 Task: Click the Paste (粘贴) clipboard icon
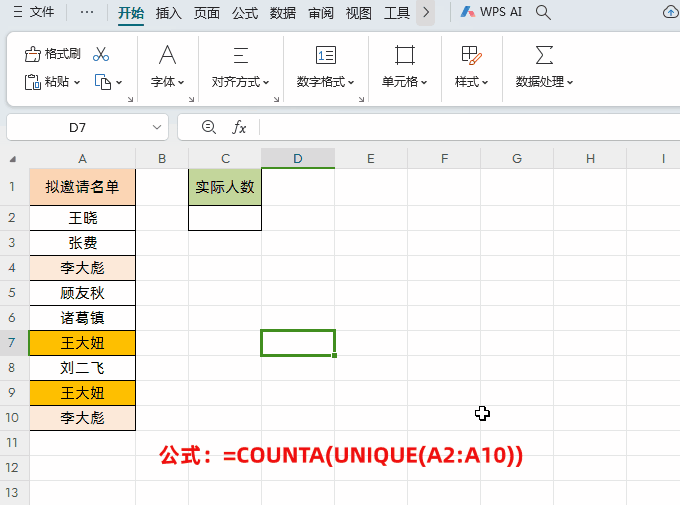(33, 82)
